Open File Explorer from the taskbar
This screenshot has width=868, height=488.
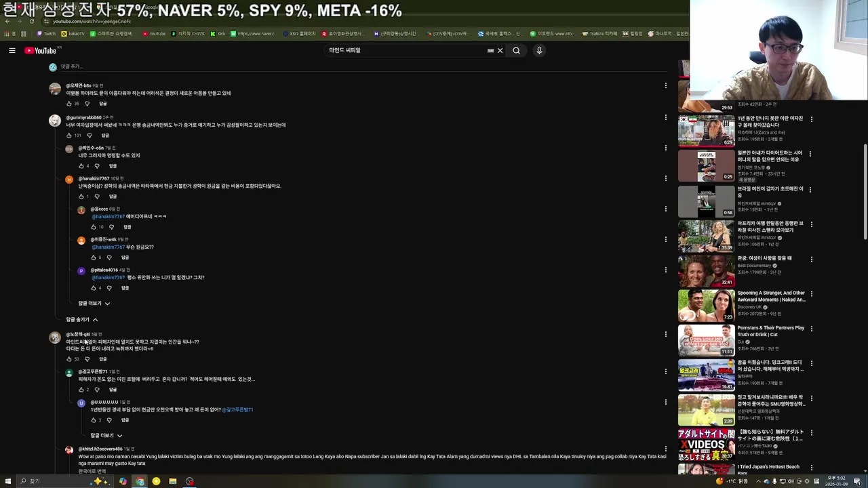pos(173,481)
